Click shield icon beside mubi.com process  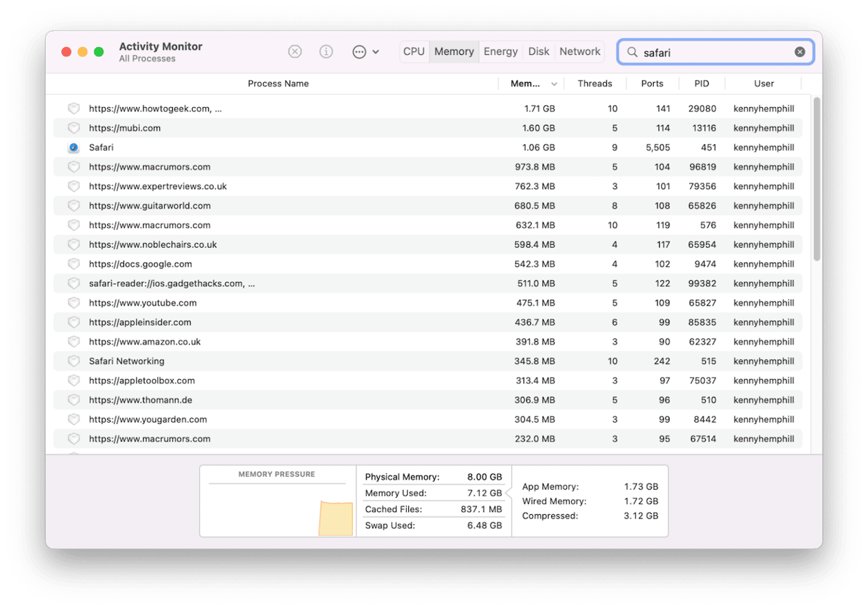point(74,129)
